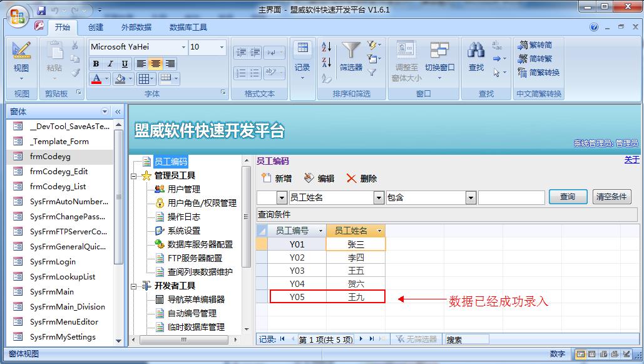
Task: Open the 员工姓名 column header dropdown
Action: click(379, 231)
